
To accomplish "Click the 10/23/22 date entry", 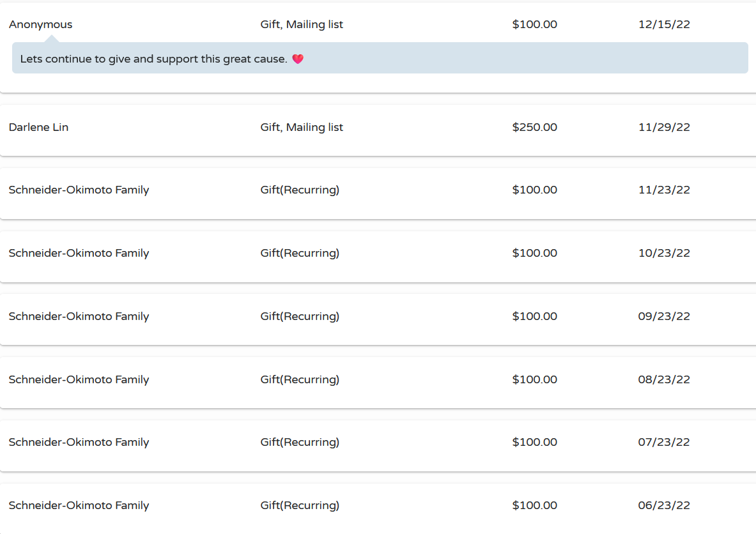I will point(664,253).
